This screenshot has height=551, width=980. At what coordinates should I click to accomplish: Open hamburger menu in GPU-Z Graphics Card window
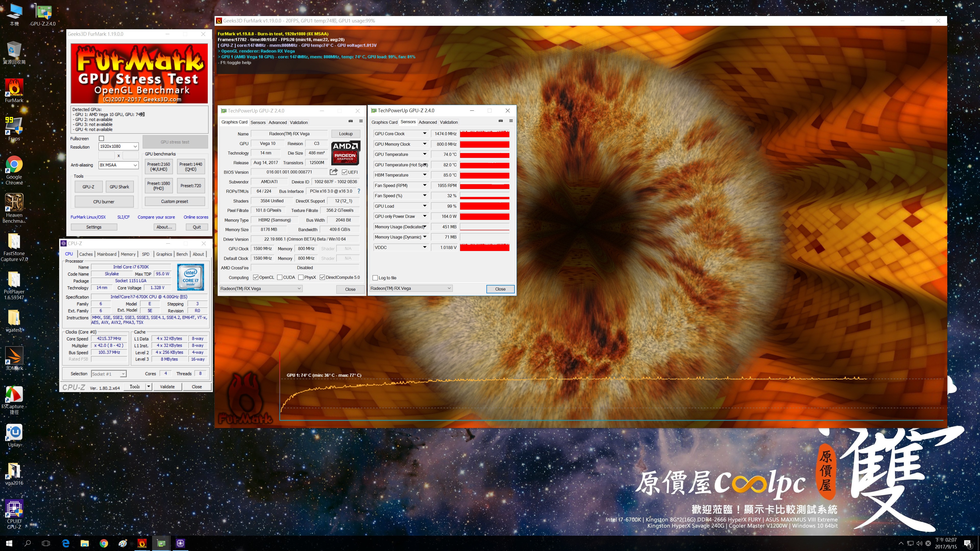[x=361, y=121]
